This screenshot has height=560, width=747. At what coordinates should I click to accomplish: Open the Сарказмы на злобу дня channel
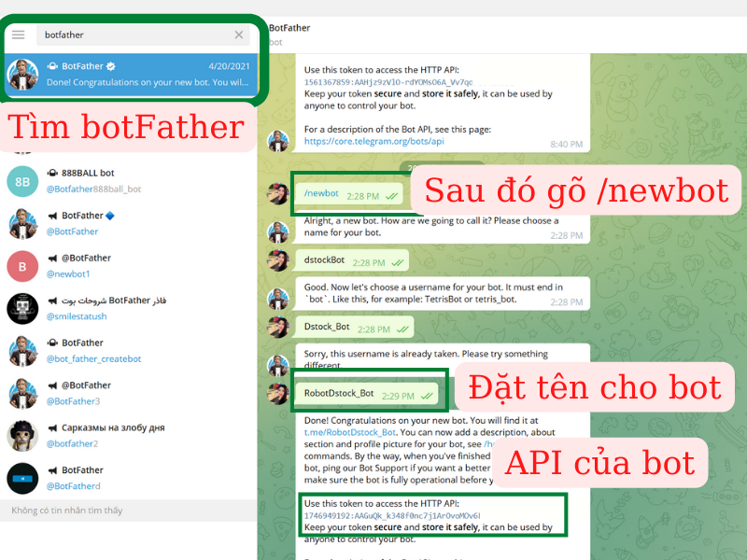pyautogui.click(x=129, y=435)
